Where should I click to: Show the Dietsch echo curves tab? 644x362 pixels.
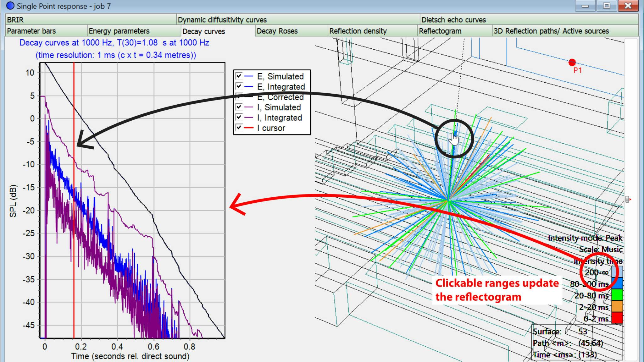pos(454,19)
